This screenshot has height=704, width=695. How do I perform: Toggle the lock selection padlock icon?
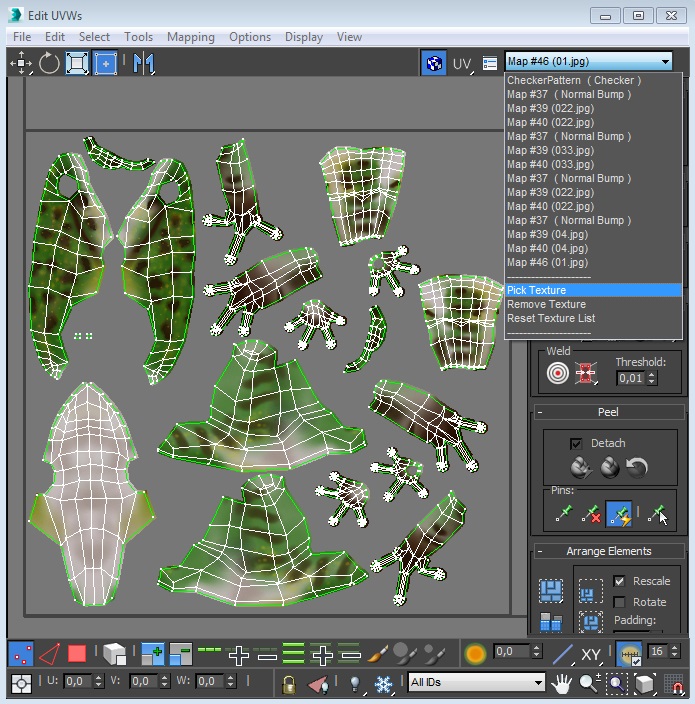click(x=289, y=684)
